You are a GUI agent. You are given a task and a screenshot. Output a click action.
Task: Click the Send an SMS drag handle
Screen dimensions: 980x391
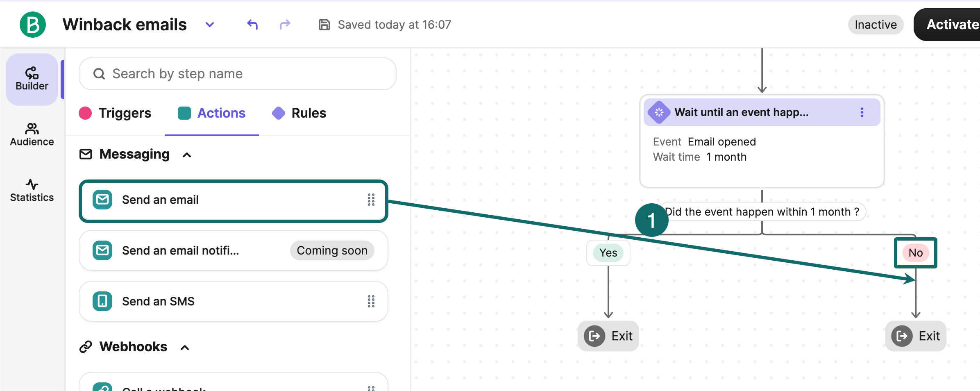371,301
